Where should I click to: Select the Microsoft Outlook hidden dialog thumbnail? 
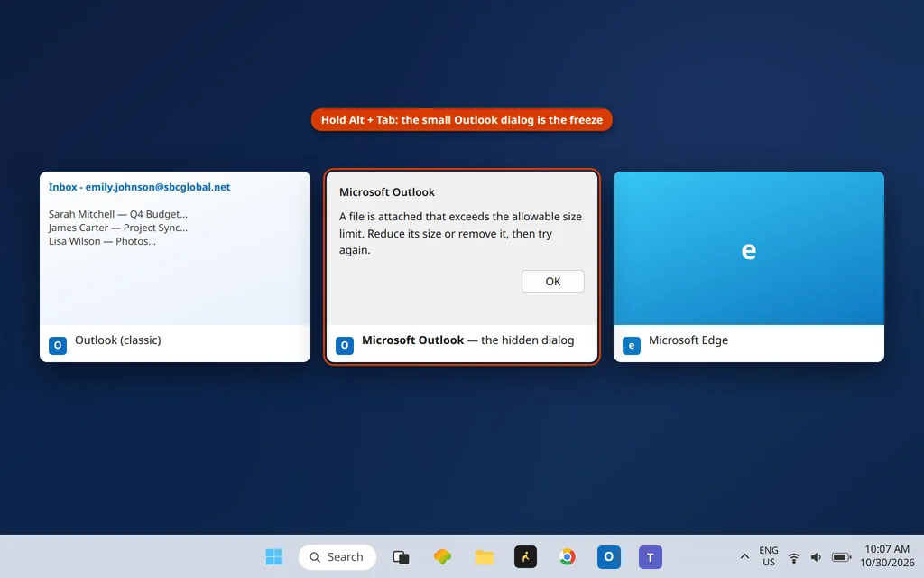(462, 266)
